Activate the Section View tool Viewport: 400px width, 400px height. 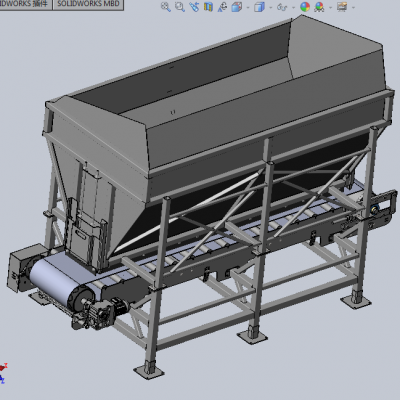coord(208,7)
